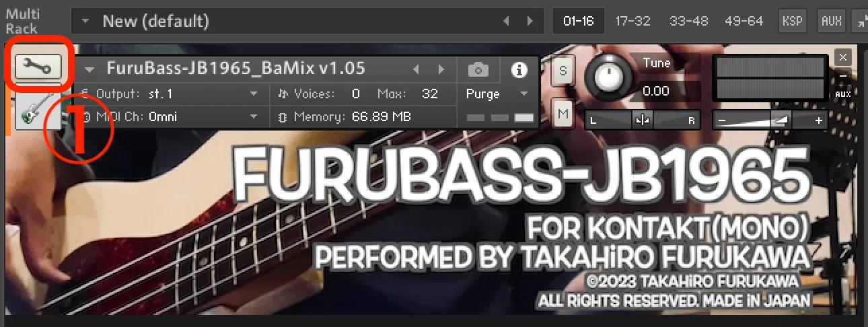Image resolution: width=868 pixels, height=327 pixels.
Task: Click the Voices count value 0
Action: point(355,94)
